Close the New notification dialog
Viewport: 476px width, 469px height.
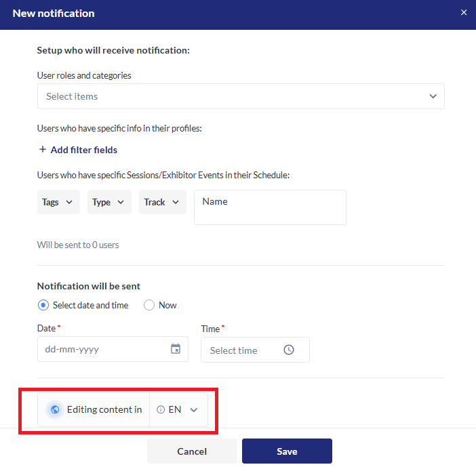464,13
